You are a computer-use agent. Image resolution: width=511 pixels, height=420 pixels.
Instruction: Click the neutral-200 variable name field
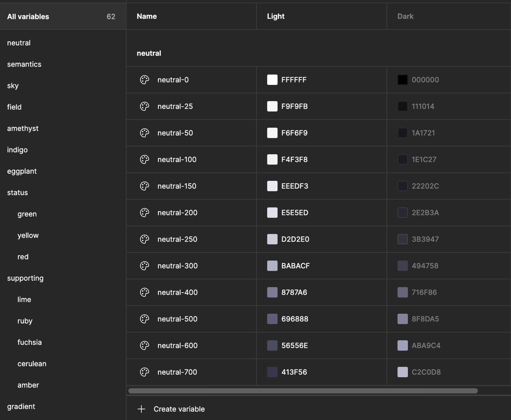[177, 213]
